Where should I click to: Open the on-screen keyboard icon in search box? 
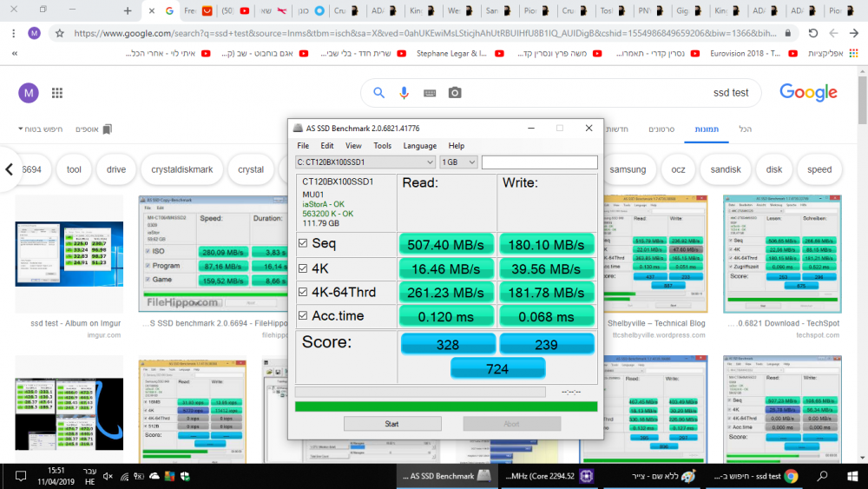tap(430, 93)
